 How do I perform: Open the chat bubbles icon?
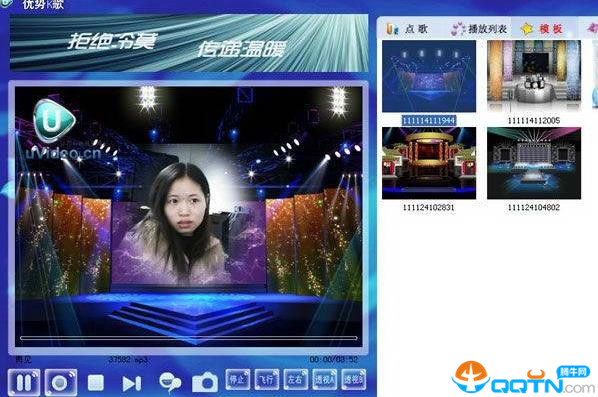170,382
